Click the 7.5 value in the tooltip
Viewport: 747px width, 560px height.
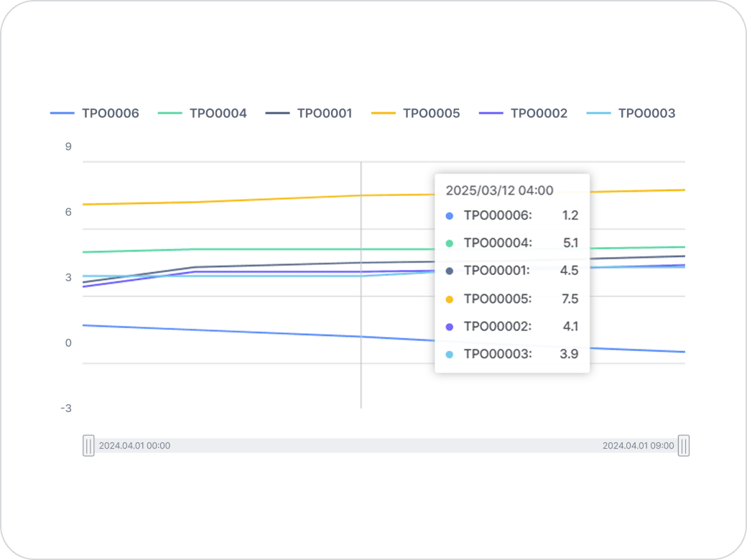tap(570, 299)
